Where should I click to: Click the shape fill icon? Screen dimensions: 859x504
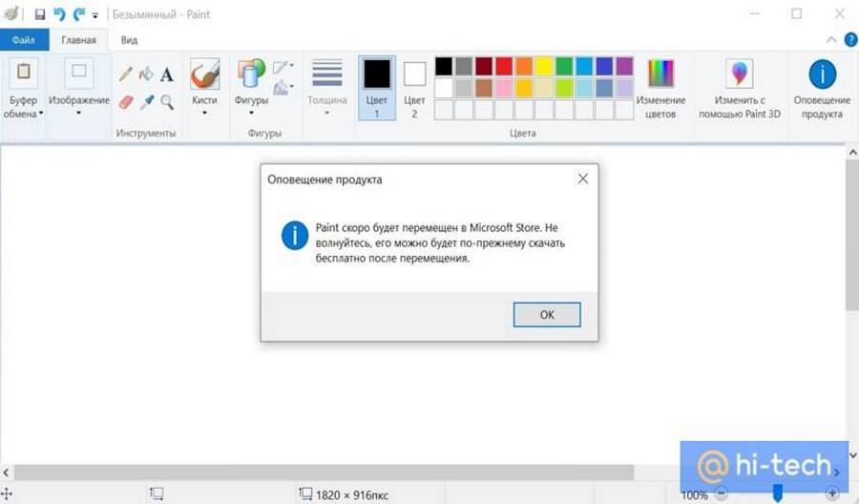coord(282,87)
